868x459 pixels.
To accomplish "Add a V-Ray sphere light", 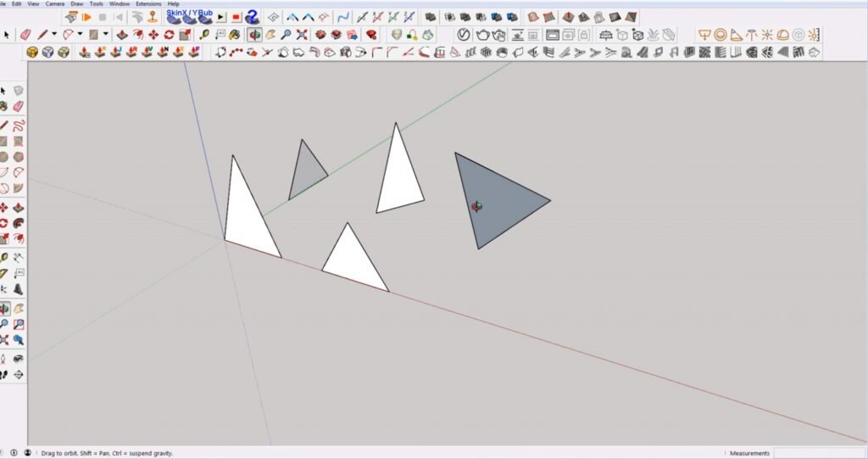I will coord(721,35).
